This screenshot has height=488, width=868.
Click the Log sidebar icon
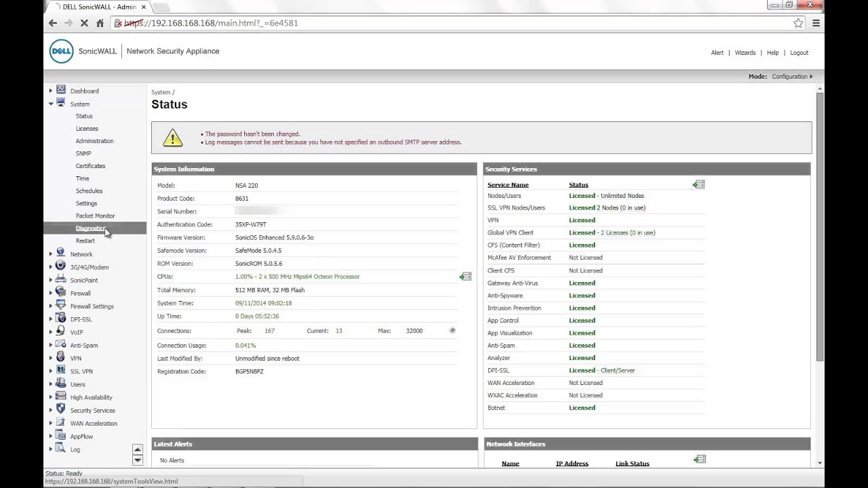tap(60, 449)
